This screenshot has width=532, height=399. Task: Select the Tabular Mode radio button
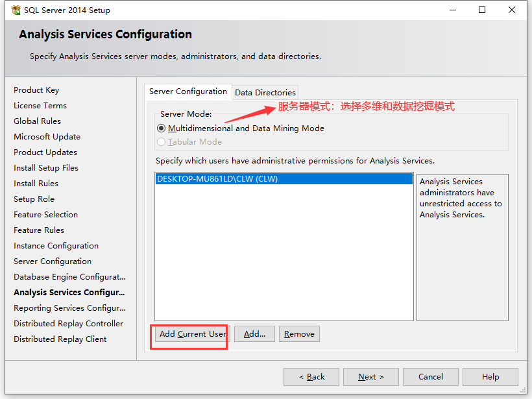click(x=161, y=142)
